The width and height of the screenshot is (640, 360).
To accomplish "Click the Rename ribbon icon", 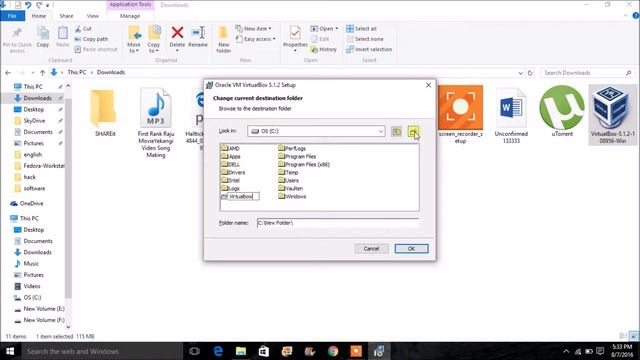I will point(198,37).
